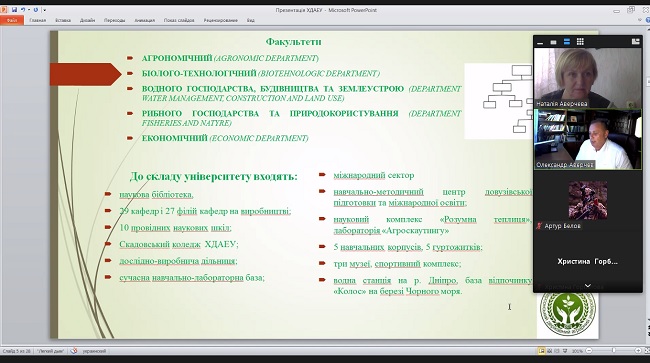Expand the undo history dropdown arrow
This screenshot has width=650, height=363.
(x=29, y=10)
